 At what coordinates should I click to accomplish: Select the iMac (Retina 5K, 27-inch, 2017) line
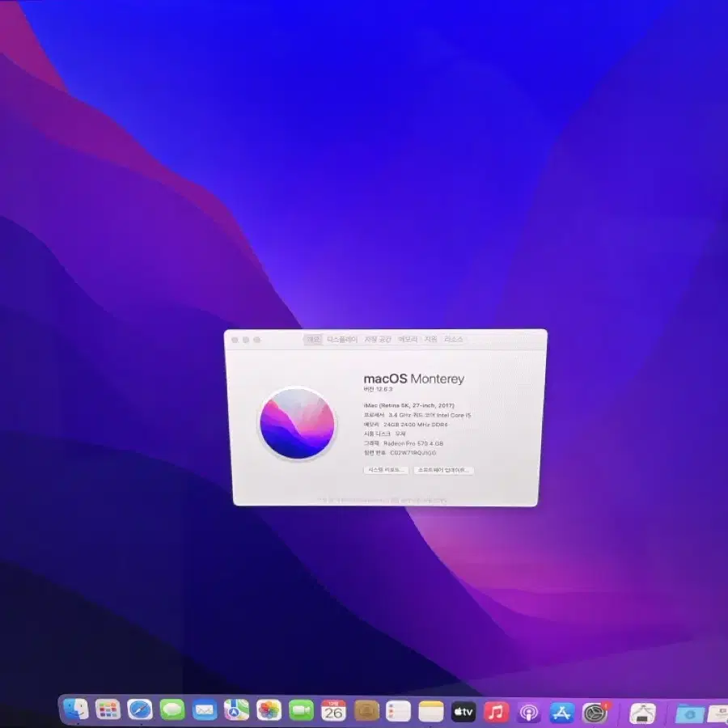408,405
